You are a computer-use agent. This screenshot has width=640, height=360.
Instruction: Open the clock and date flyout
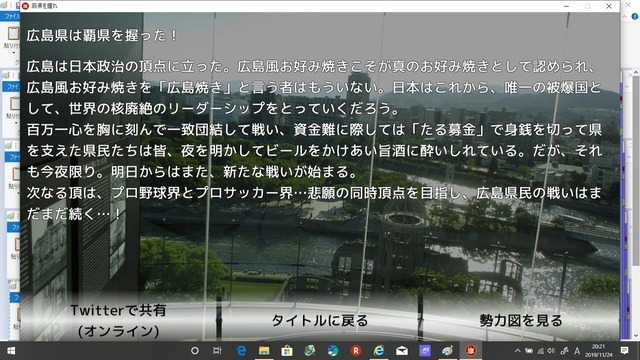(599, 351)
